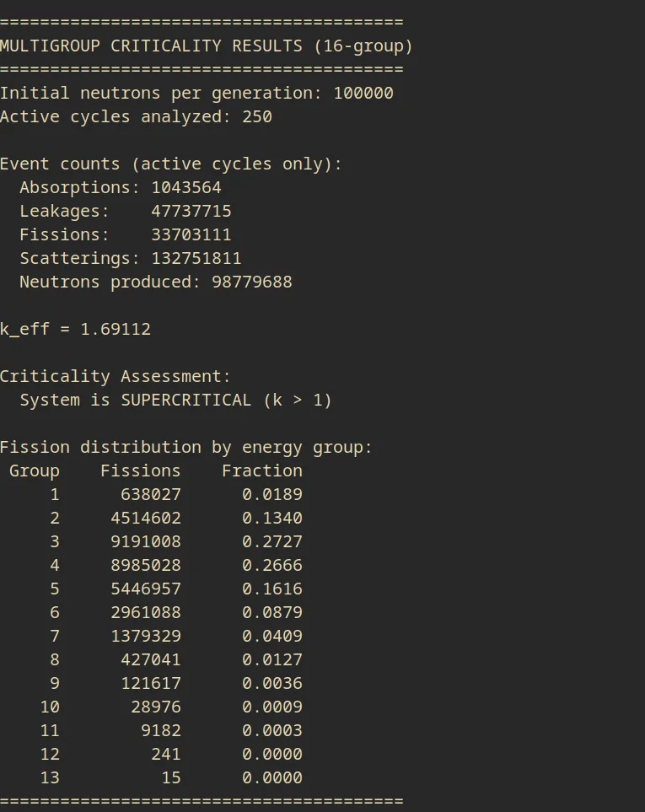
Task: Click the group 10 fraction 0.0009
Action: (272, 707)
